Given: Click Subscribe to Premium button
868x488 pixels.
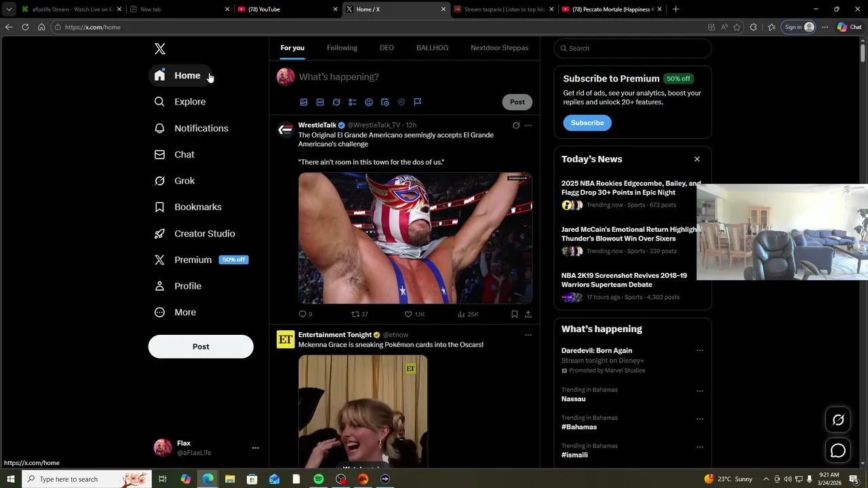Looking at the screenshot, I should pyautogui.click(x=587, y=123).
